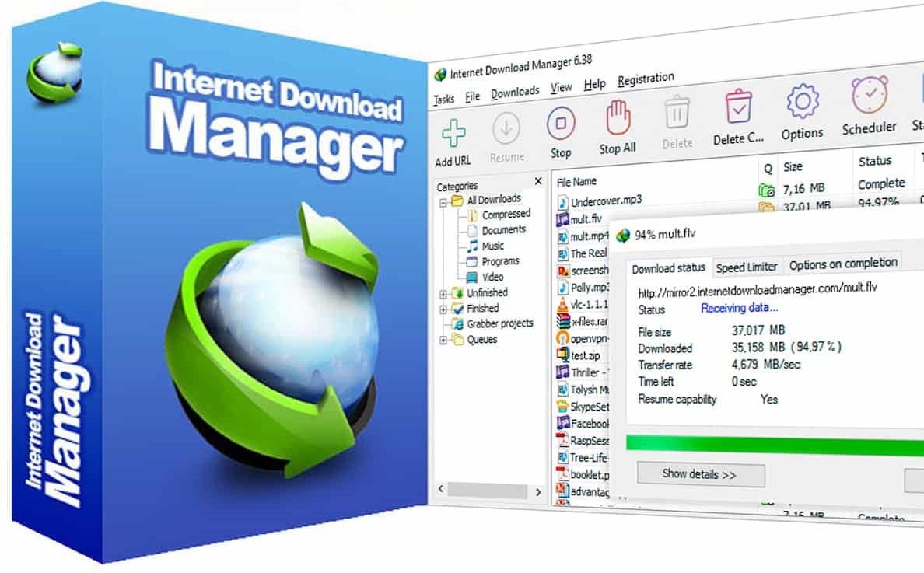This screenshot has width=924, height=573.
Task: Click the archive icon beside x-files.rar
Action: point(563,322)
